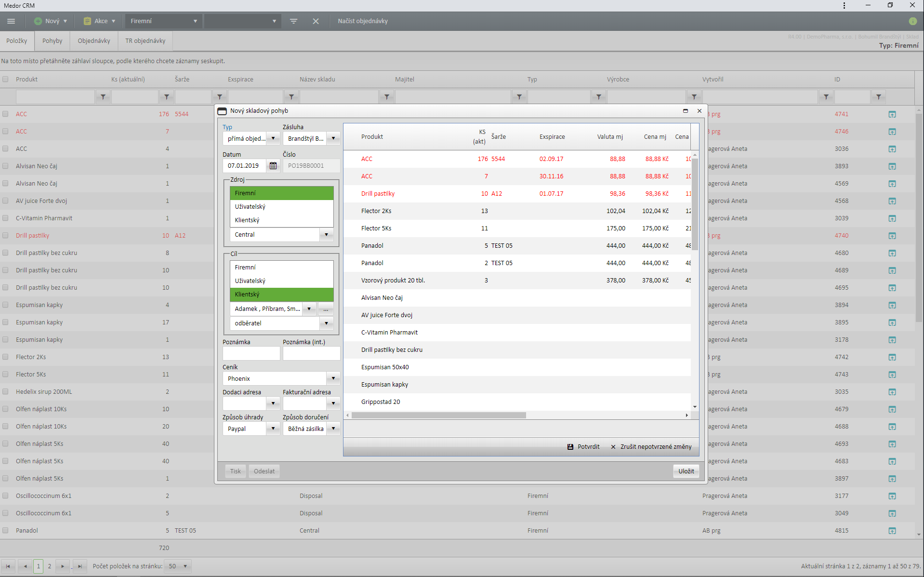Screen dimensions: 924x577
Task: Select Firemní in Cíl list
Action: (x=282, y=268)
